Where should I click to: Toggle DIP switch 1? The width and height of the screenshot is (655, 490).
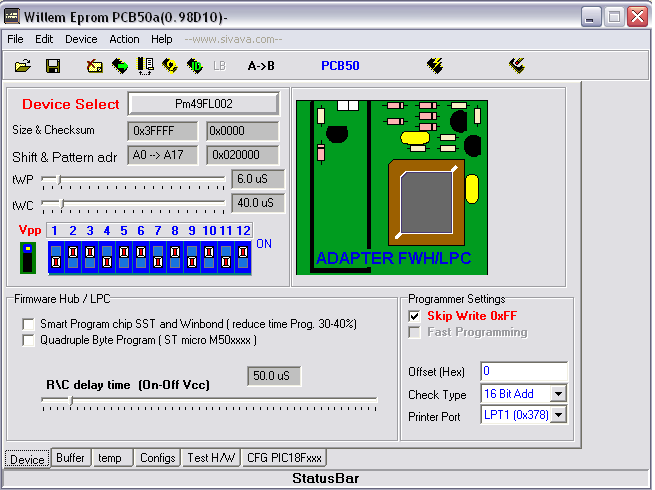click(x=56, y=257)
